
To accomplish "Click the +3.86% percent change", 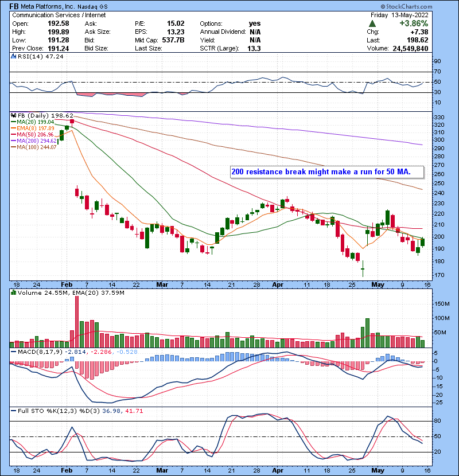I will click(x=414, y=24).
